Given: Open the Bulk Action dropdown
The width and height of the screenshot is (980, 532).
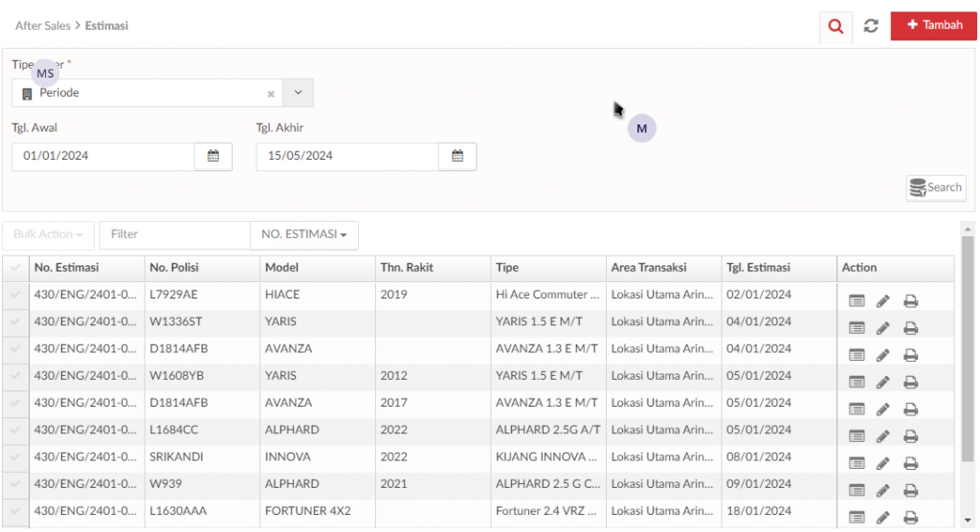Looking at the screenshot, I should [48, 235].
